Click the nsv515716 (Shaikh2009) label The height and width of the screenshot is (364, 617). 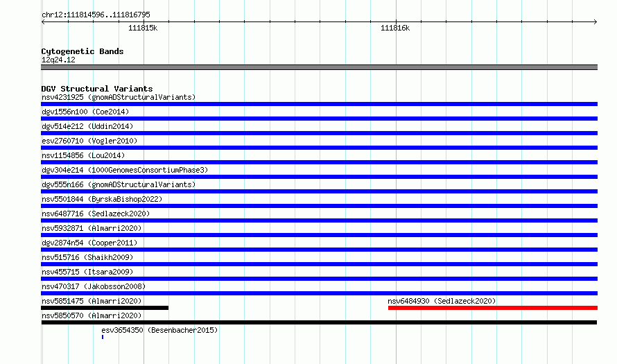point(87,257)
